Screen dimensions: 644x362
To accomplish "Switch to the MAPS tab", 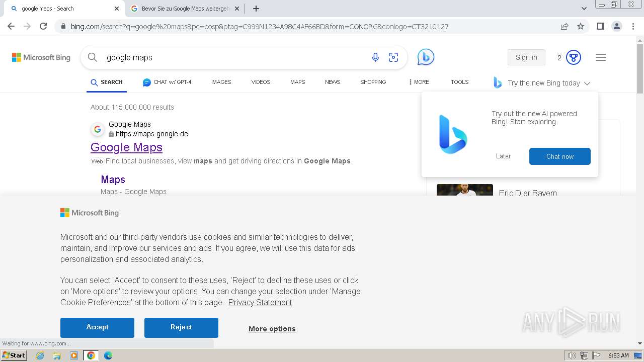I will pyautogui.click(x=297, y=82).
